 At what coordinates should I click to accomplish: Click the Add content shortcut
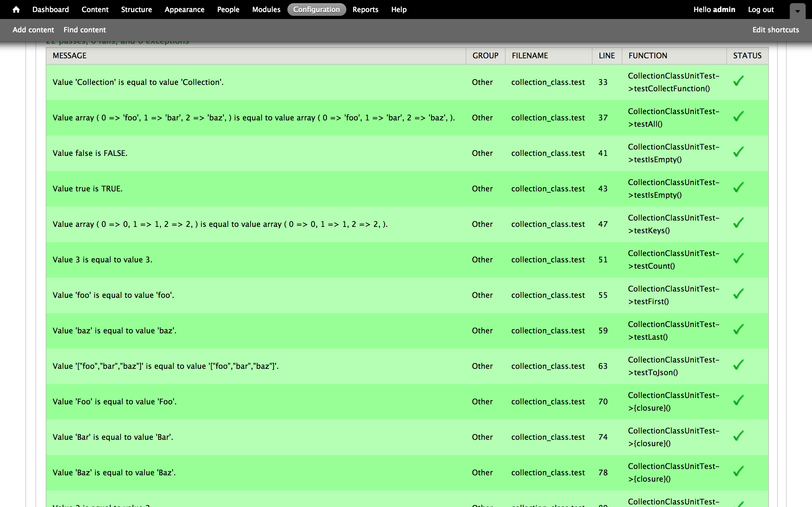point(33,30)
